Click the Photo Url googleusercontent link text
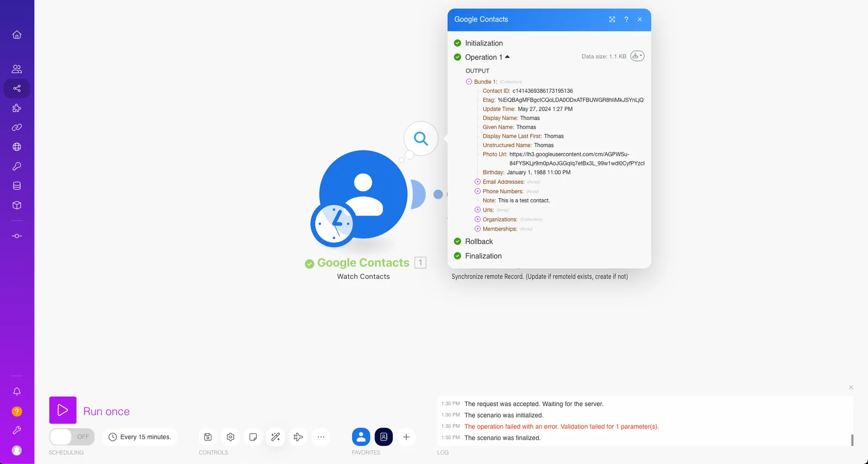This screenshot has width=868, height=464. coord(577,159)
